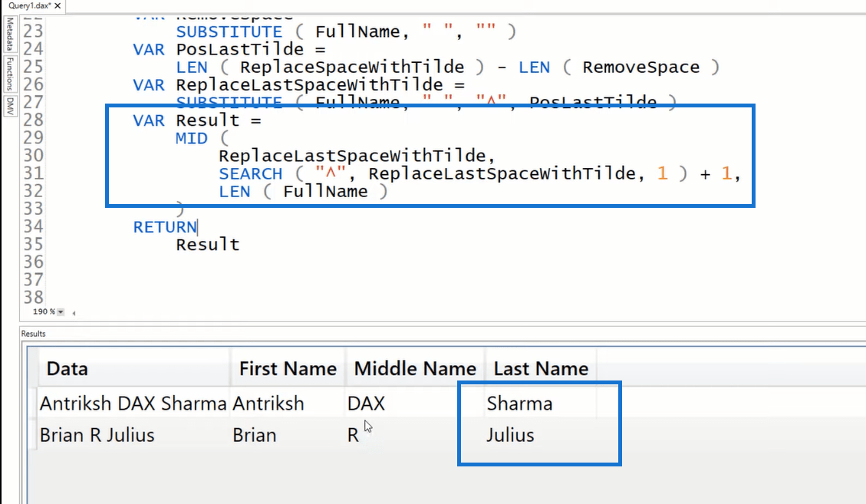Select cell 'Brian R Julius'
The height and width of the screenshot is (504, 866).
point(133,435)
